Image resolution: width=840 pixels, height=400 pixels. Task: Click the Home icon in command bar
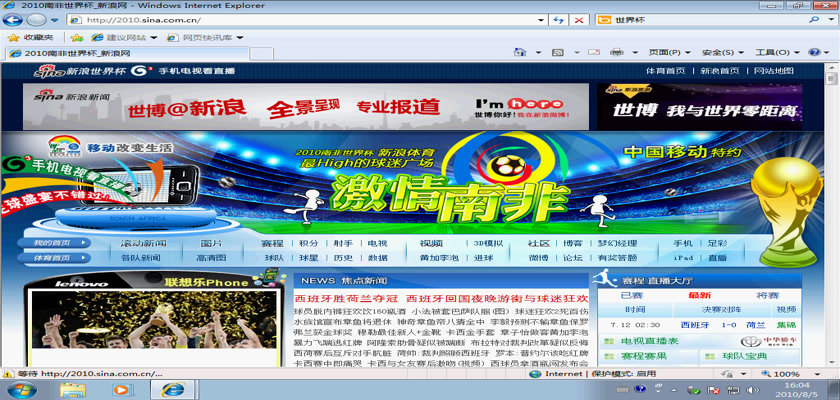coord(521,53)
